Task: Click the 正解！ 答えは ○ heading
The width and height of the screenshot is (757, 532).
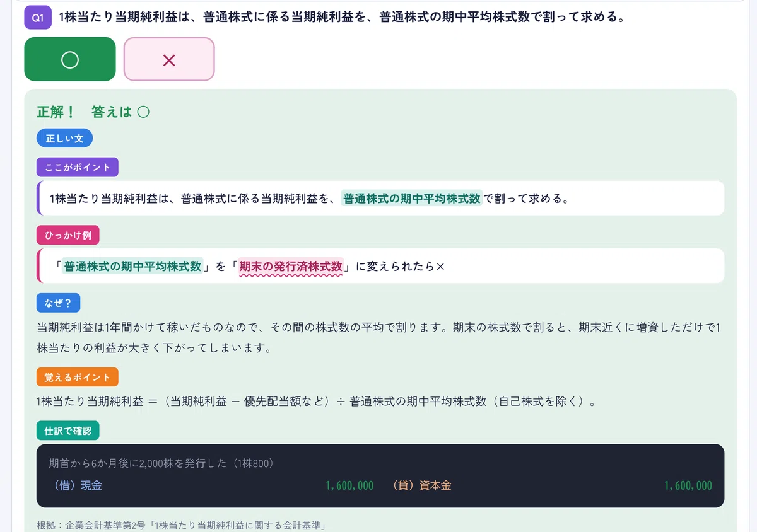Action: tap(93, 112)
